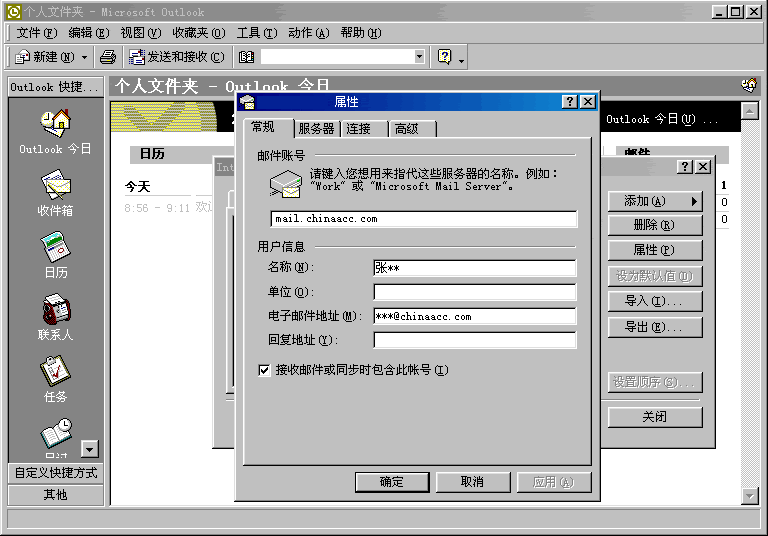The image size is (768, 536).
Task: Click the Remove (删除) button
Action: [655, 225]
